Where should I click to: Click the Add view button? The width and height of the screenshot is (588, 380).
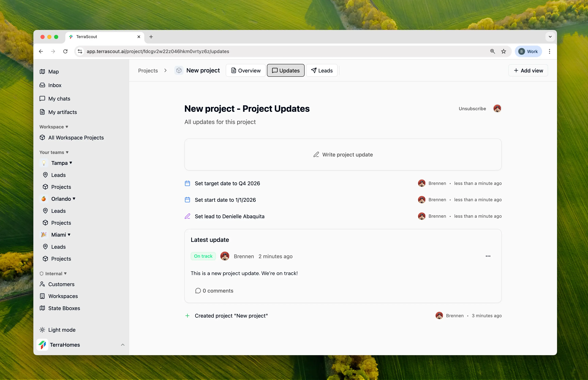[x=528, y=71]
